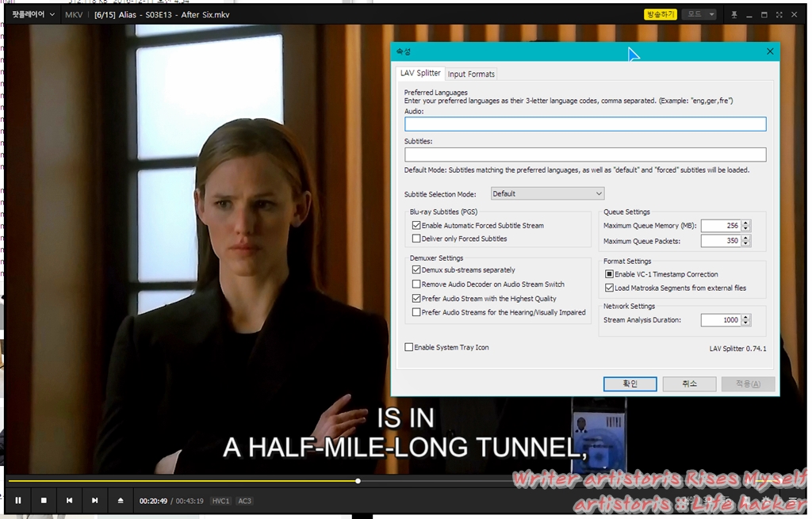812x519 pixels.
Task: Skip to the previous track
Action: (70, 501)
